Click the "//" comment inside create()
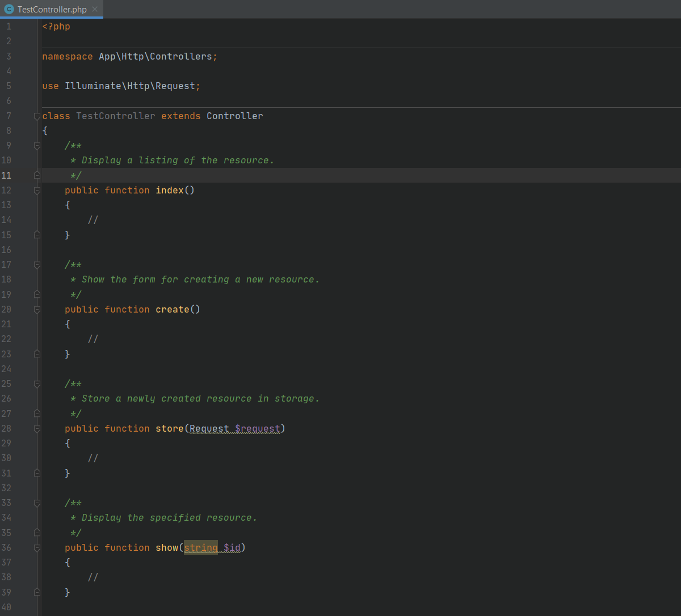 click(93, 339)
